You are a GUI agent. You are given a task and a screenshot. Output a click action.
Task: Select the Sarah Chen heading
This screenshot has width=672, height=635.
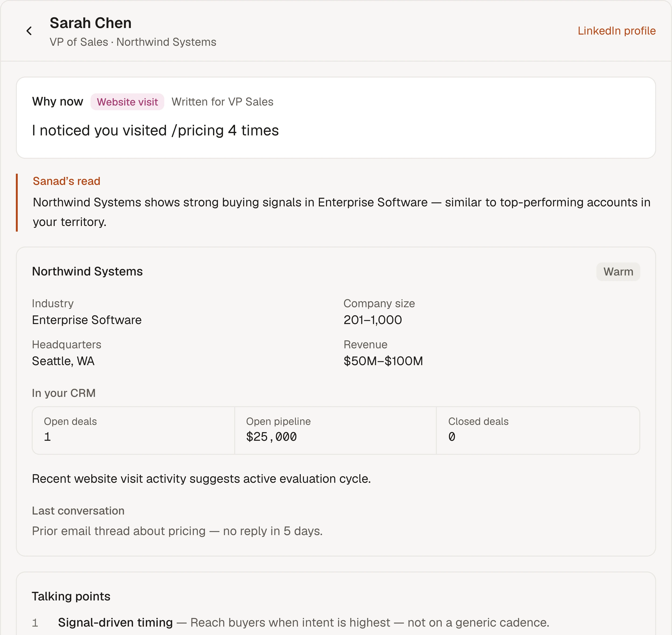click(91, 23)
